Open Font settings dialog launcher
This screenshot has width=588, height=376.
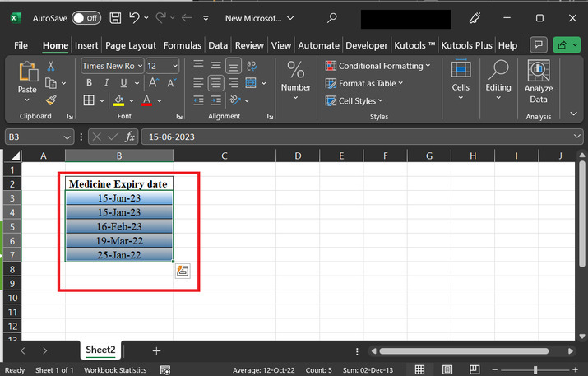[x=179, y=117]
